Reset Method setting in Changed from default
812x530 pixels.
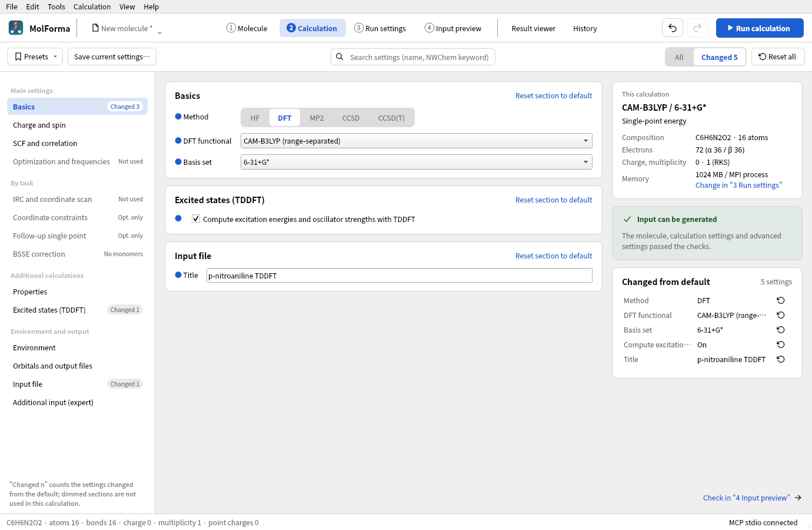coord(781,300)
